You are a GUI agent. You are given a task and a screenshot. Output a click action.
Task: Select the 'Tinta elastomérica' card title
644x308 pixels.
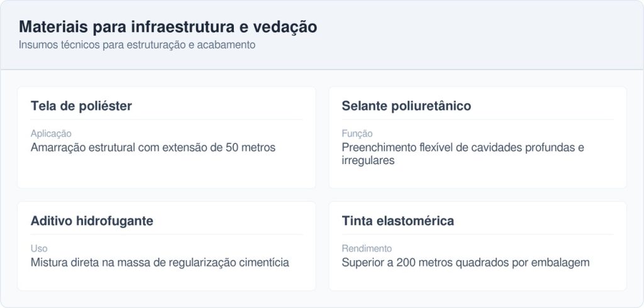pyautogui.click(x=397, y=221)
